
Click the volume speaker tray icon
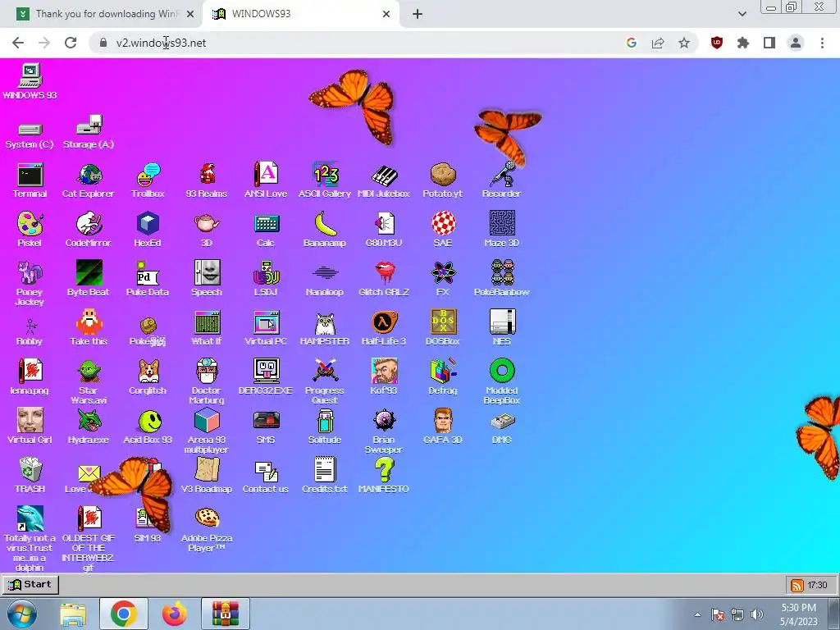757,614
